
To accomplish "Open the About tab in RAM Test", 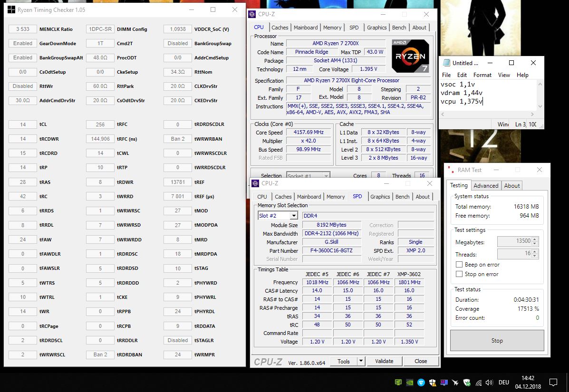I will (x=511, y=186).
